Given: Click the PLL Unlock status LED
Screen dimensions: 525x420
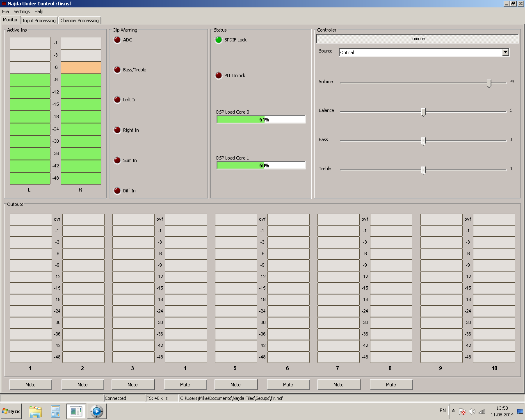Looking at the screenshot, I should click(x=219, y=75).
